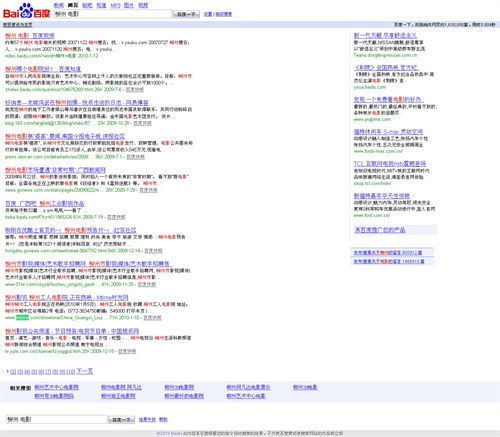Screen dimensions: 500x437
Task: Click the Baidu paw logo
Action: pos(26,11)
